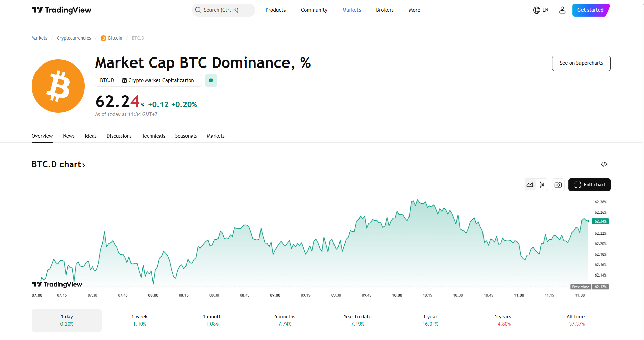The height and width of the screenshot is (340, 644).
Task: Go to Cryptocurrencies breadcrumb link
Action: [x=74, y=38]
